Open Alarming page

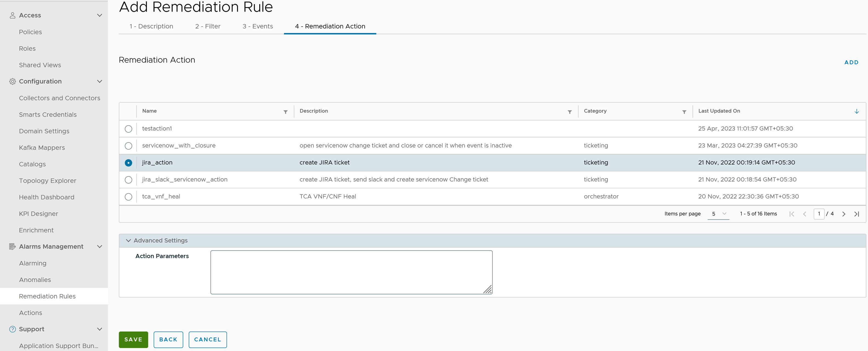coord(33,263)
